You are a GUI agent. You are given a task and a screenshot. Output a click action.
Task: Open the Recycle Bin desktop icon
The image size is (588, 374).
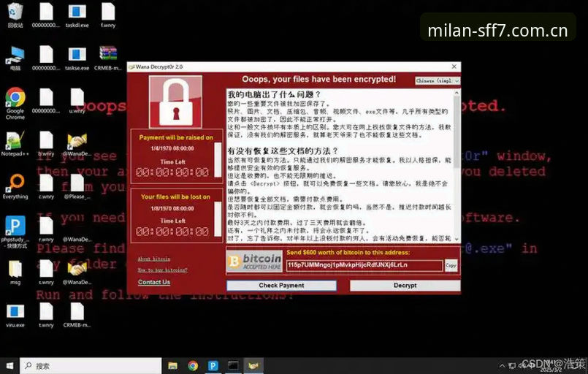[x=15, y=15]
